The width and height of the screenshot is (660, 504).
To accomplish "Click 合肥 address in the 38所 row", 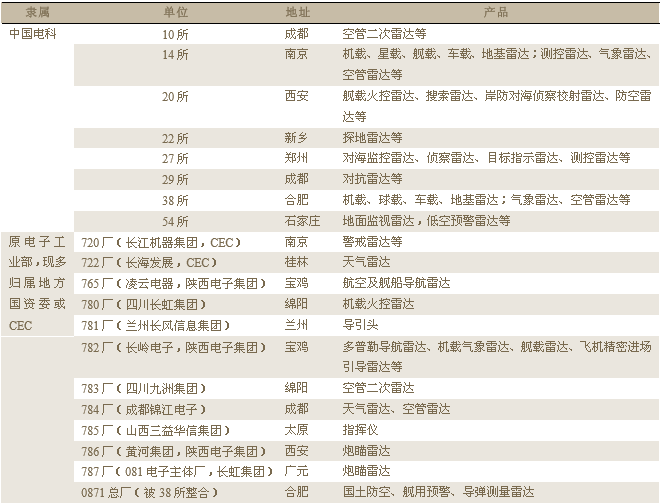I will [296, 200].
